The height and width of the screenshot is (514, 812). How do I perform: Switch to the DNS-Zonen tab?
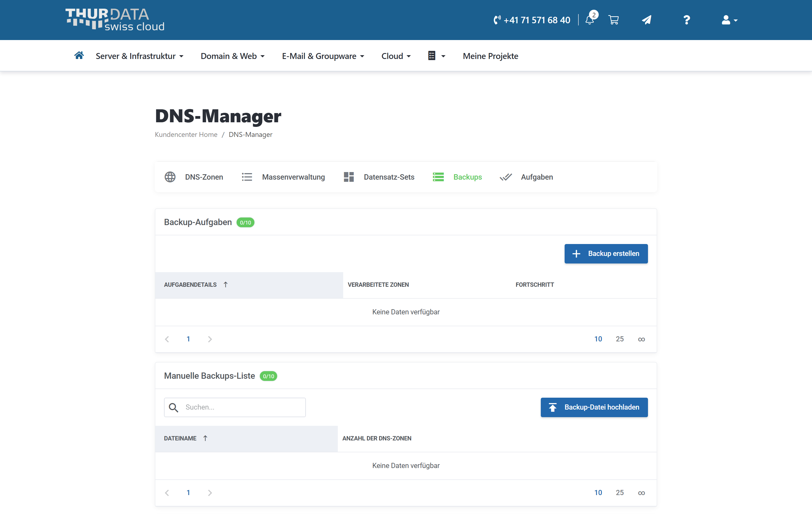click(x=194, y=177)
